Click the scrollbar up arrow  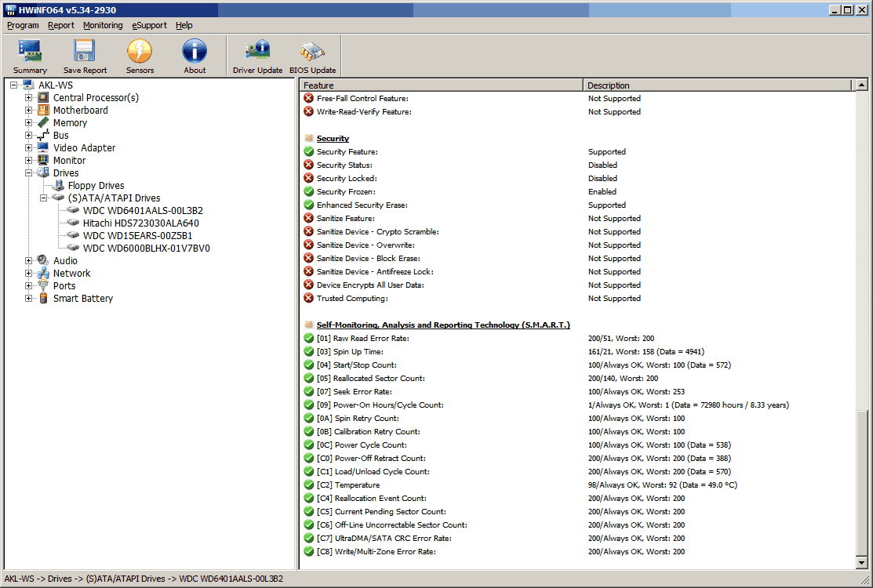[861, 85]
